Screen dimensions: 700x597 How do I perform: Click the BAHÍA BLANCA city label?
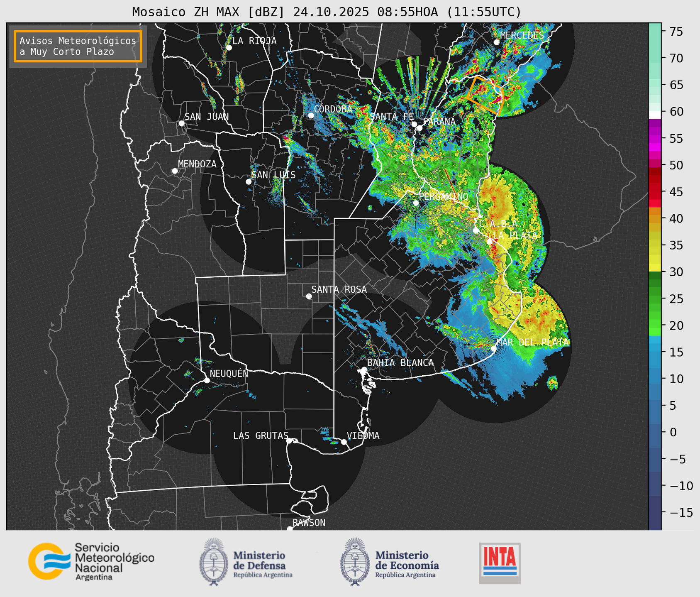(x=400, y=363)
